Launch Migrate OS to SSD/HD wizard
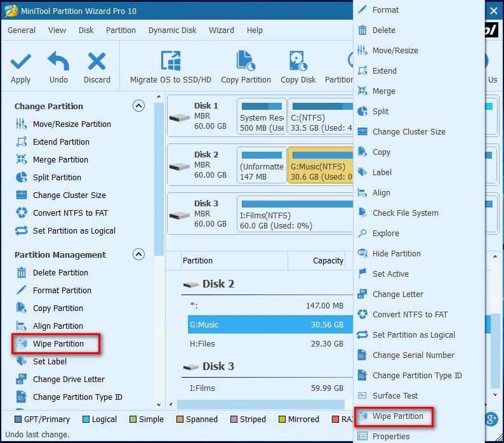This screenshot has height=443, width=504. pos(171,67)
